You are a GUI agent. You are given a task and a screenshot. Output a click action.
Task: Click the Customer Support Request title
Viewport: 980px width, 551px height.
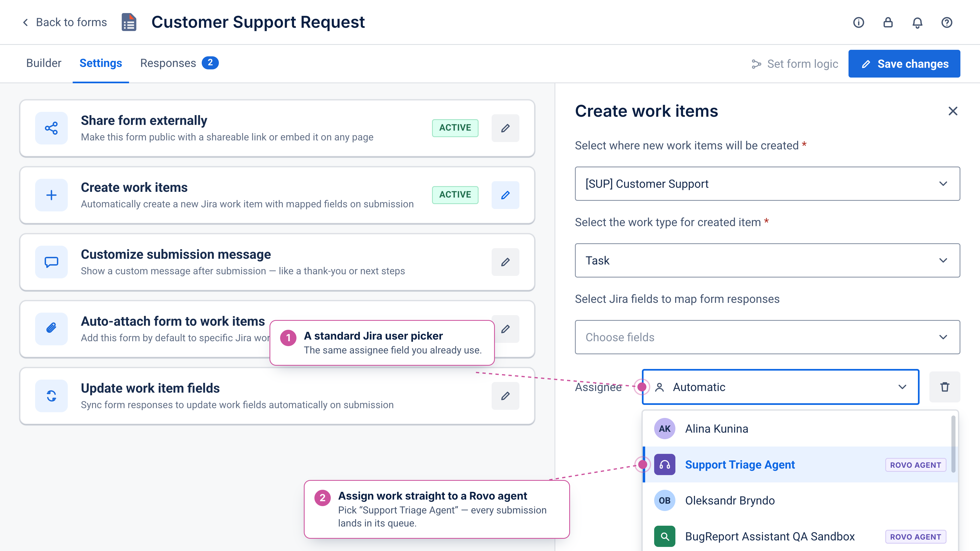(258, 22)
